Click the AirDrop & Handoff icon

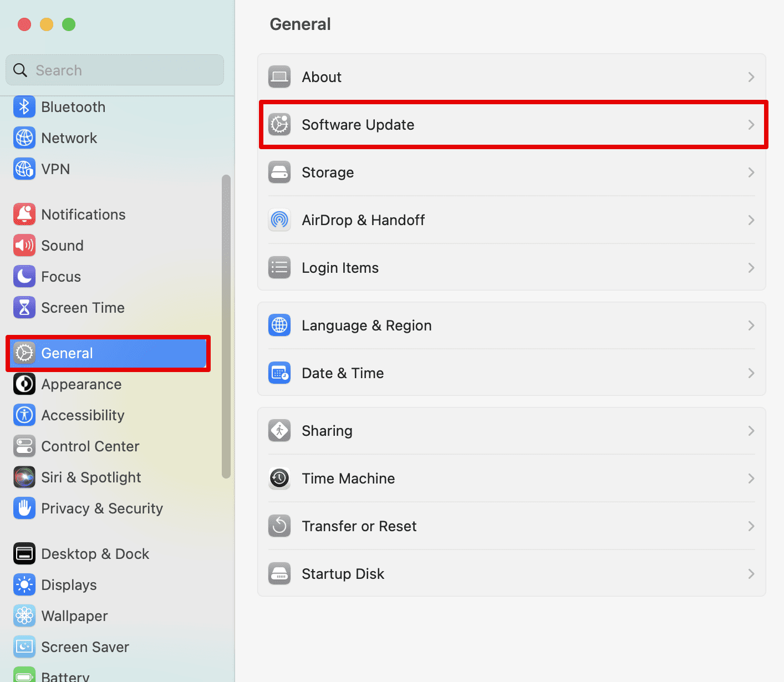pos(279,220)
